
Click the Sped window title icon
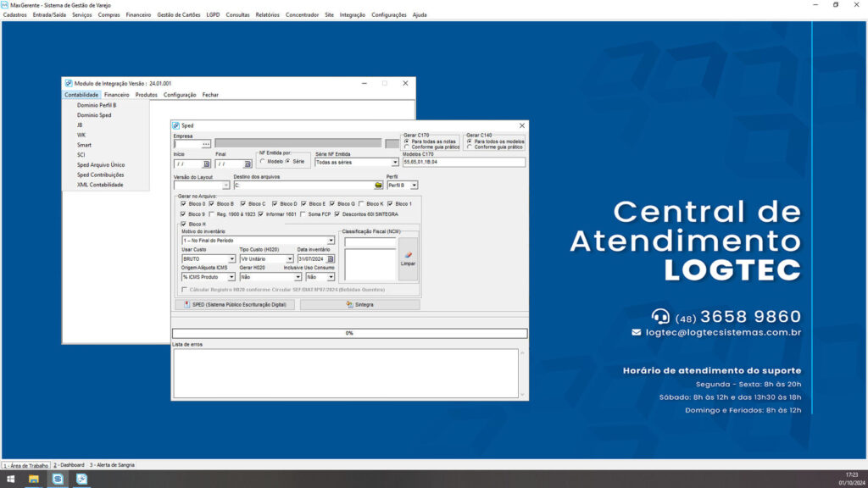[176, 125]
